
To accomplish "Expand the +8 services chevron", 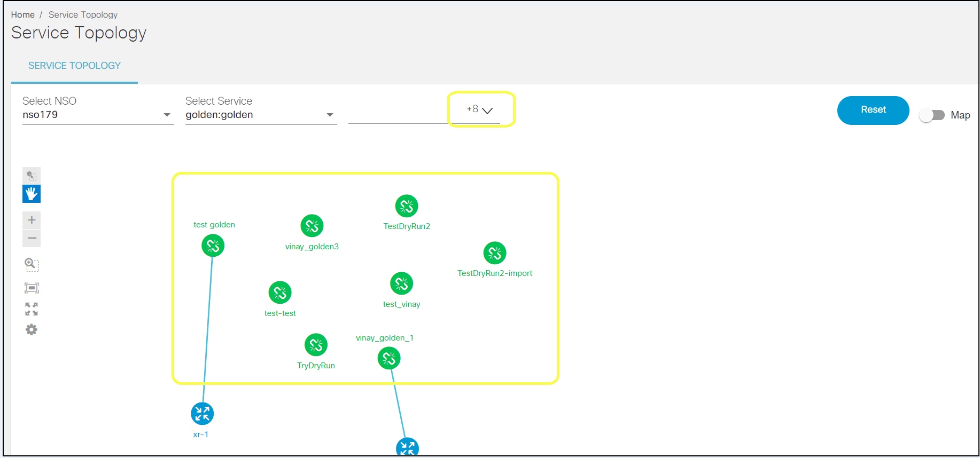I will [487, 110].
